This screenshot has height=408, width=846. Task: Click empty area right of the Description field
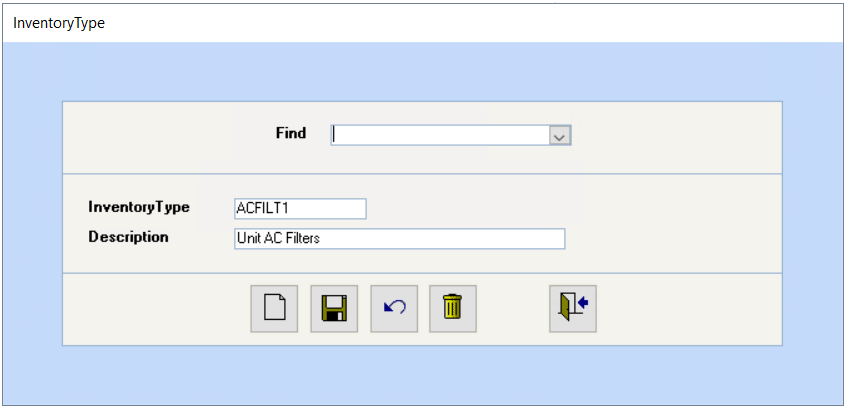(672, 239)
